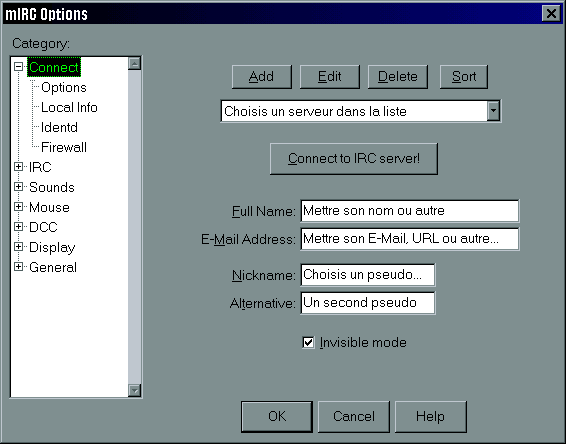Image resolution: width=566 pixels, height=444 pixels.
Task: Expand the Sounds category
Action: [x=18, y=187]
